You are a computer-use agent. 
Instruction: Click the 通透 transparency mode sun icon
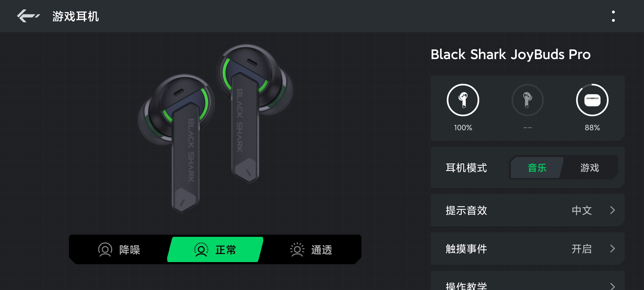pyautogui.click(x=297, y=250)
